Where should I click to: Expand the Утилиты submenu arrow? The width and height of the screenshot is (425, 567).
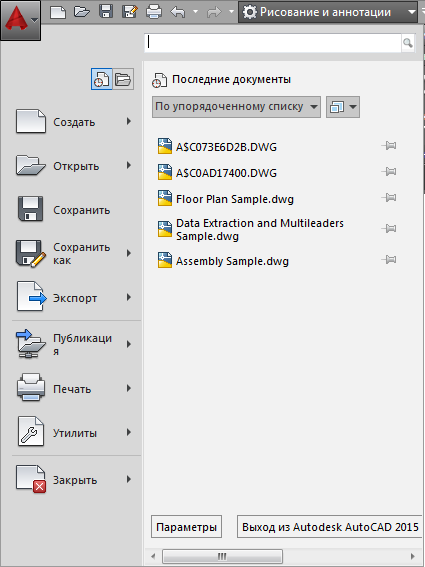tap(129, 432)
